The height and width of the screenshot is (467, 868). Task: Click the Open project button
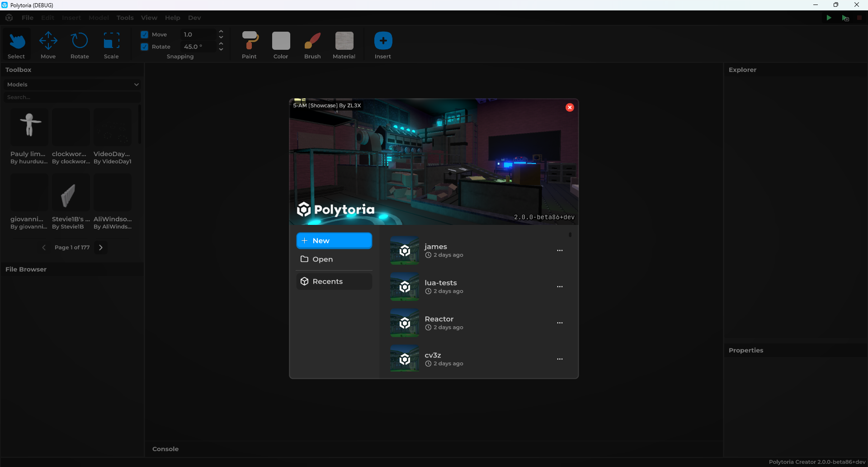[x=334, y=259]
